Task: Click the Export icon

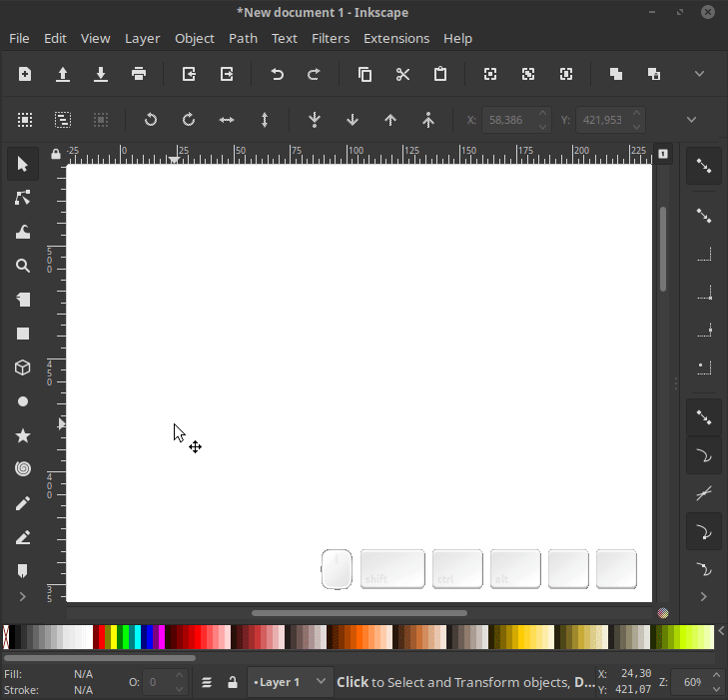Action: pos(227,74)
